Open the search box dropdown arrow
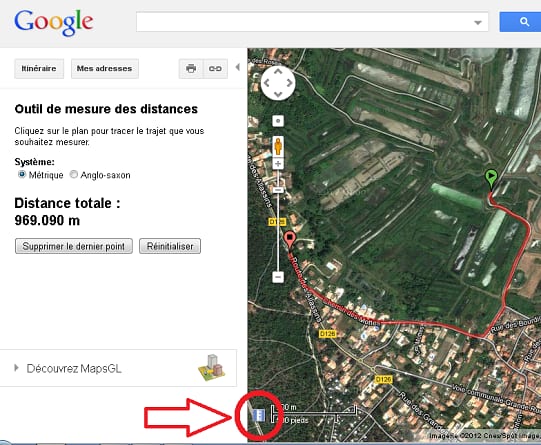The width and height of the screenshot is (541, 445). point(478,23)
